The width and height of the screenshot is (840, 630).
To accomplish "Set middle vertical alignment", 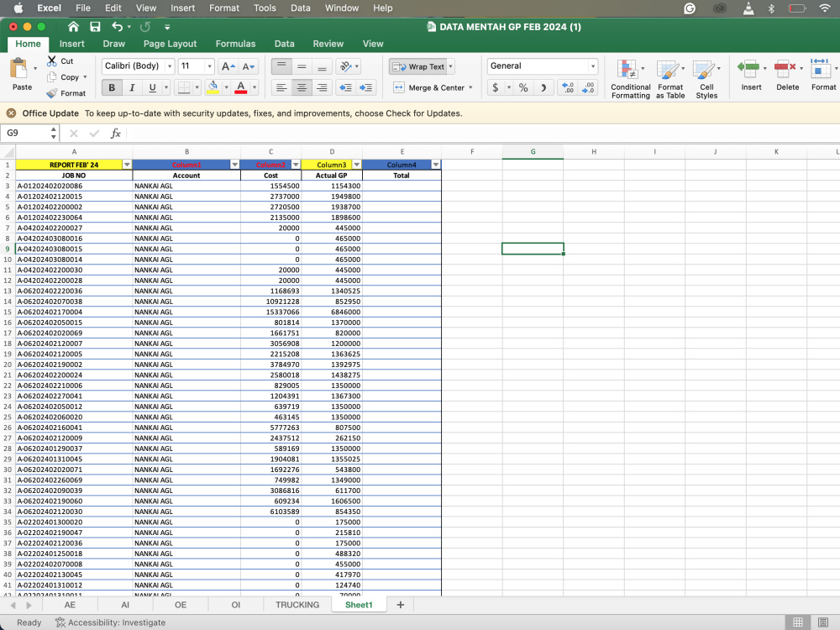I will 302,66.
